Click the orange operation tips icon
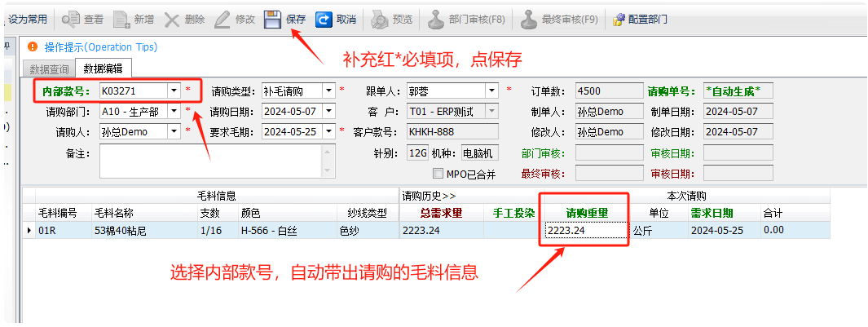 [33, 47]
